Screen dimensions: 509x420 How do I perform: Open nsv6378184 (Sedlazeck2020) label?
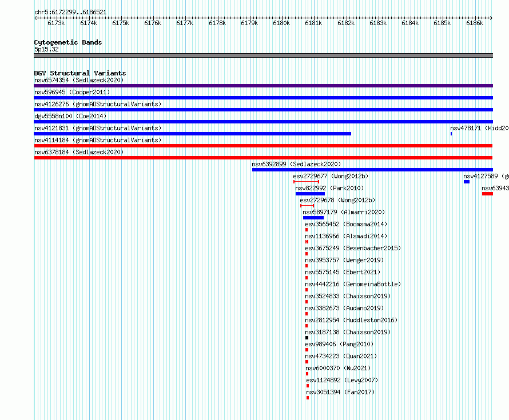tap(79, 152)
